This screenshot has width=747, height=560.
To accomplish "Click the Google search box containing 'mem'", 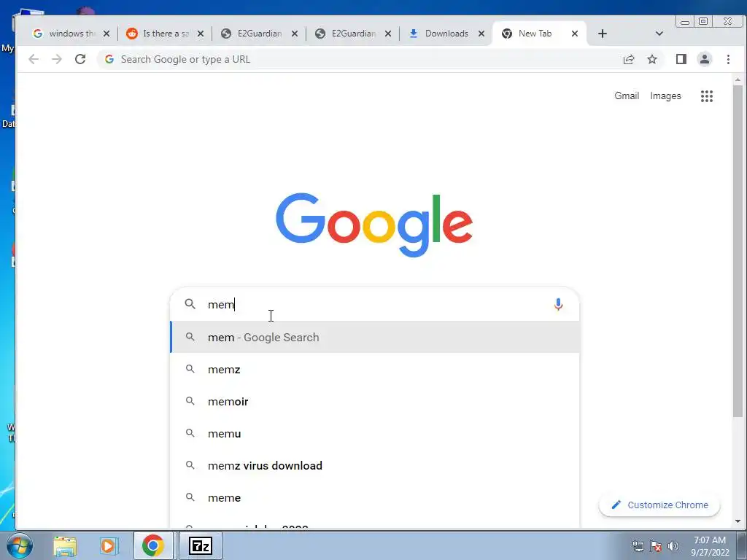I will pos(374,304).
